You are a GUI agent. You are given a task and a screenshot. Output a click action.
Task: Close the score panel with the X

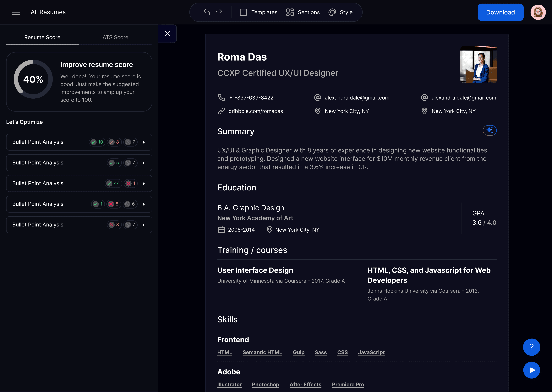[x=167, y=34]
